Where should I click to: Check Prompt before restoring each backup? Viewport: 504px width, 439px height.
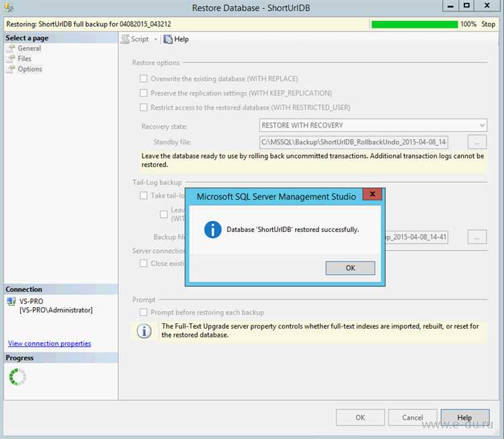(144, 312)
